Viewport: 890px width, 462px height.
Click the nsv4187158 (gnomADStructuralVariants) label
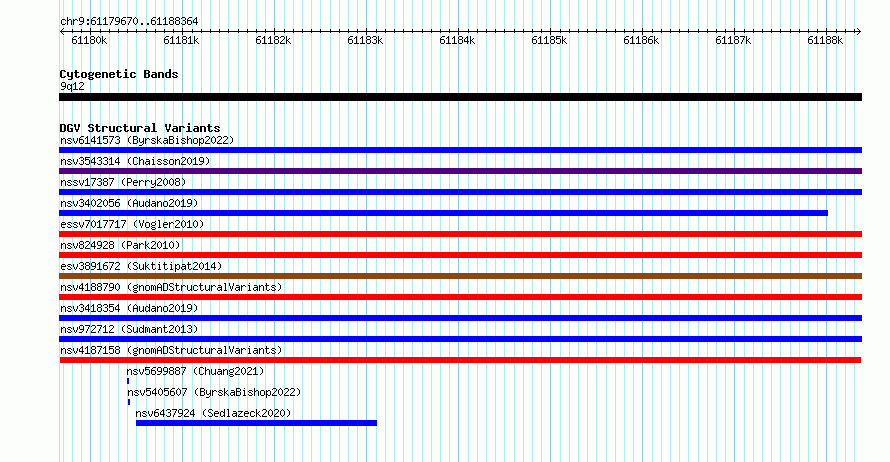point(171,350)
